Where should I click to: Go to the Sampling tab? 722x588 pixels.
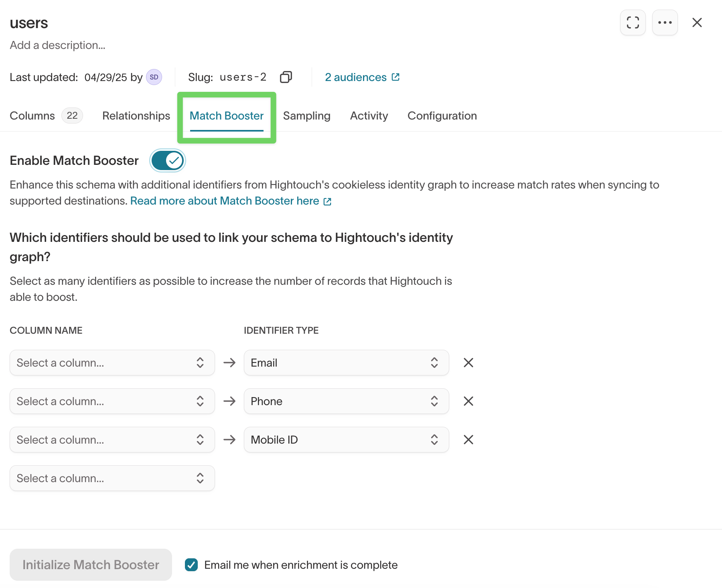click(306, 116)
